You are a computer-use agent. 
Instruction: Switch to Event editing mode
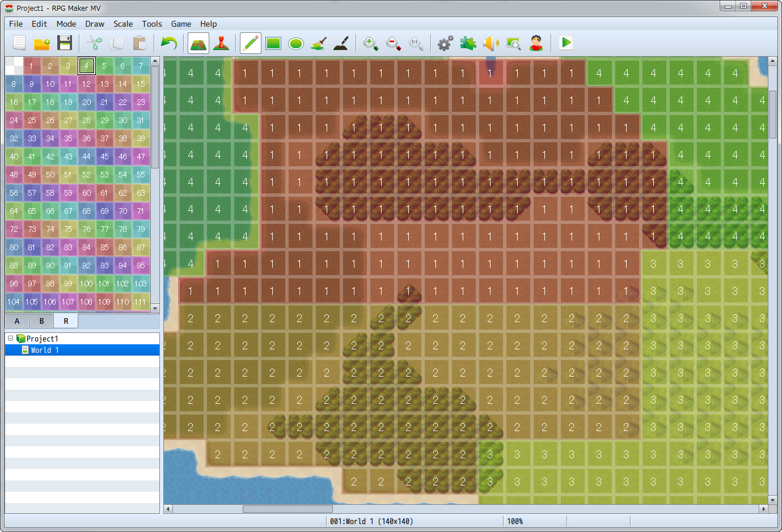click(x=221, y=43)
